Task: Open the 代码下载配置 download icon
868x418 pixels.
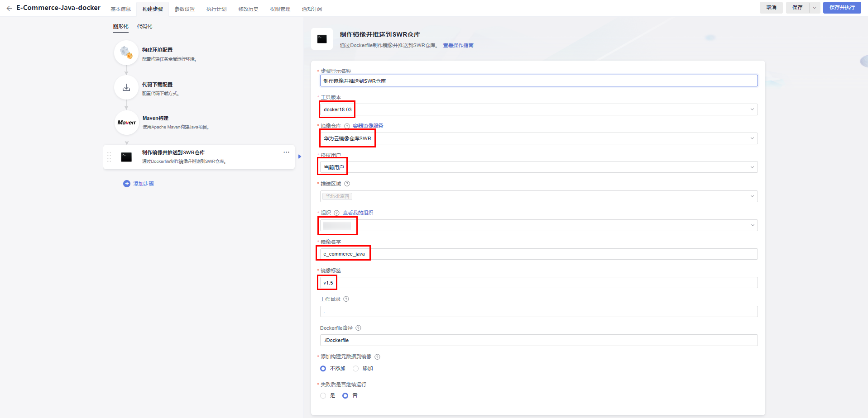Action: tap(126, 88)
